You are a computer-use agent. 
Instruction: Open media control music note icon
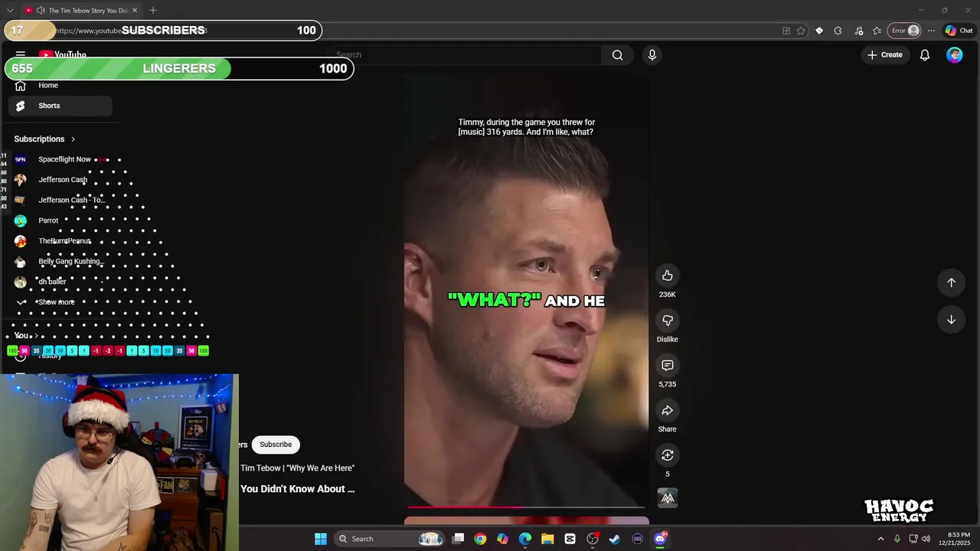[x=858, y=31]
